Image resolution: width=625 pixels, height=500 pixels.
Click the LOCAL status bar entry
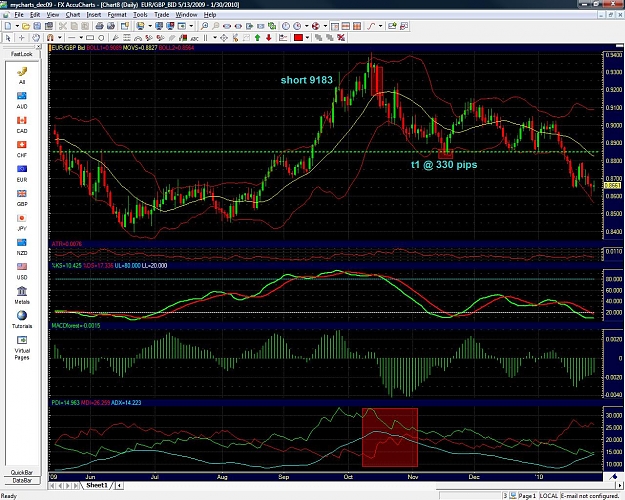click(x=549, y=496)
